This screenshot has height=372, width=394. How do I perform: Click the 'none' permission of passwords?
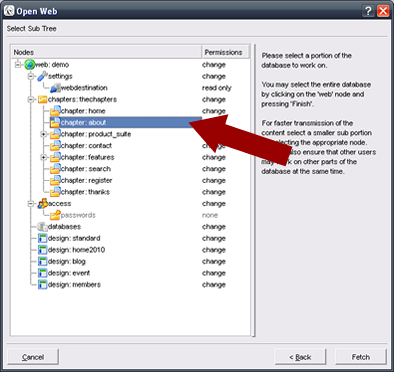pos(210,215)
